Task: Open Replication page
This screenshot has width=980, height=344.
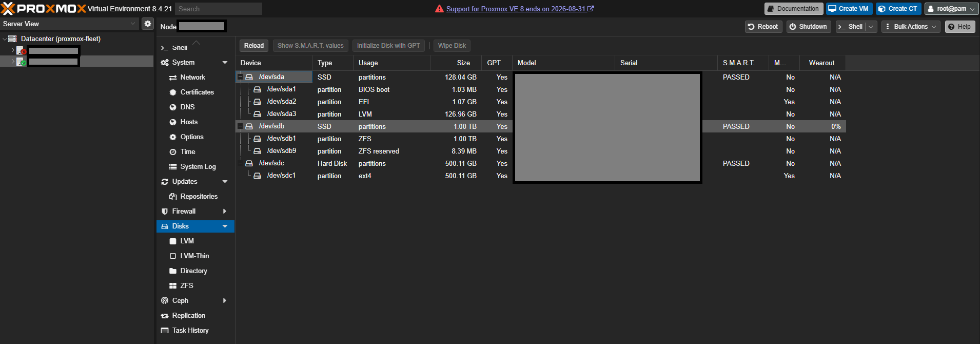Action: tap(188, 315)
